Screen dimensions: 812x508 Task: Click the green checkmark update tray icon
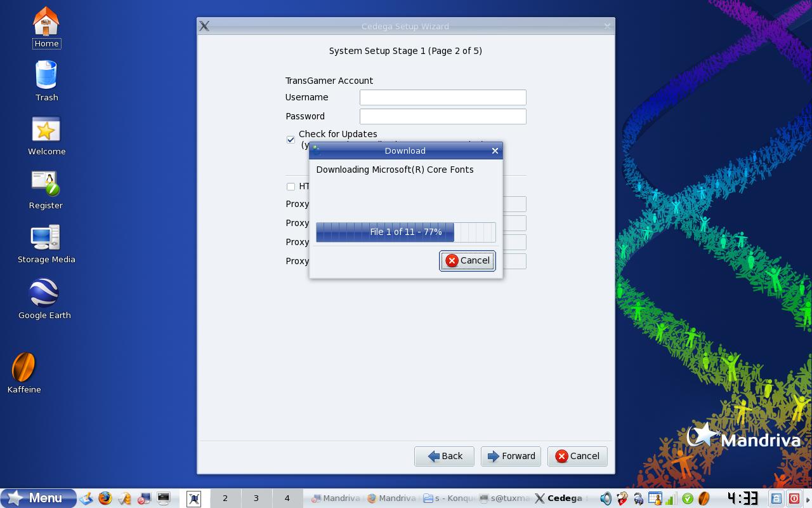687,498
